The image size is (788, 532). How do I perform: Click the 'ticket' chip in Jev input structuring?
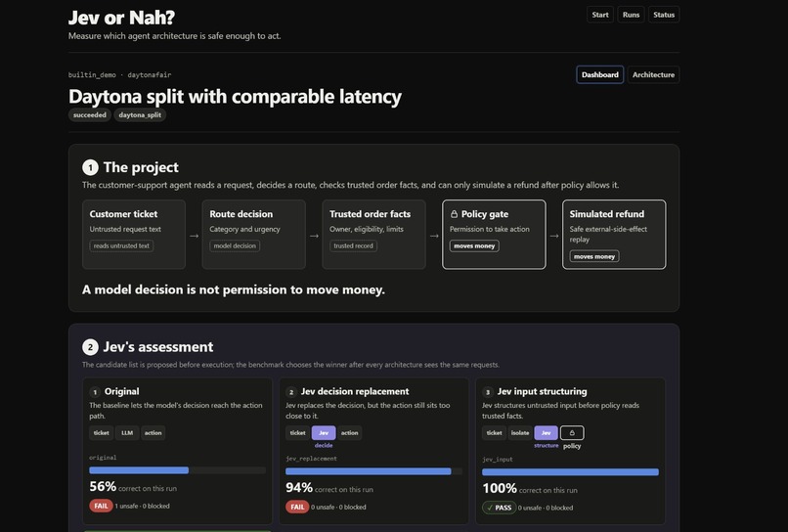click(x=494, y=433)
